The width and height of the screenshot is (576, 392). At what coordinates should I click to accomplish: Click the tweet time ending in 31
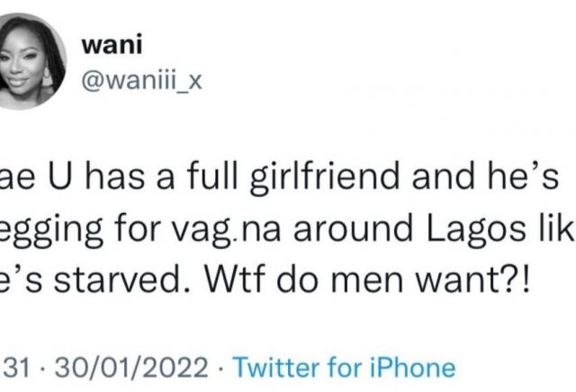(x=12, y=367)
